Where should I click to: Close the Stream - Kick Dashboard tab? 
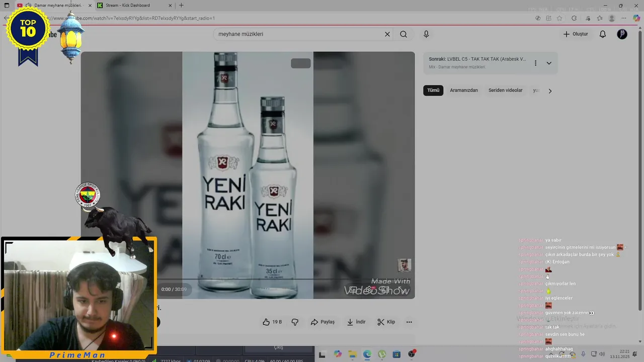point(170,6)
